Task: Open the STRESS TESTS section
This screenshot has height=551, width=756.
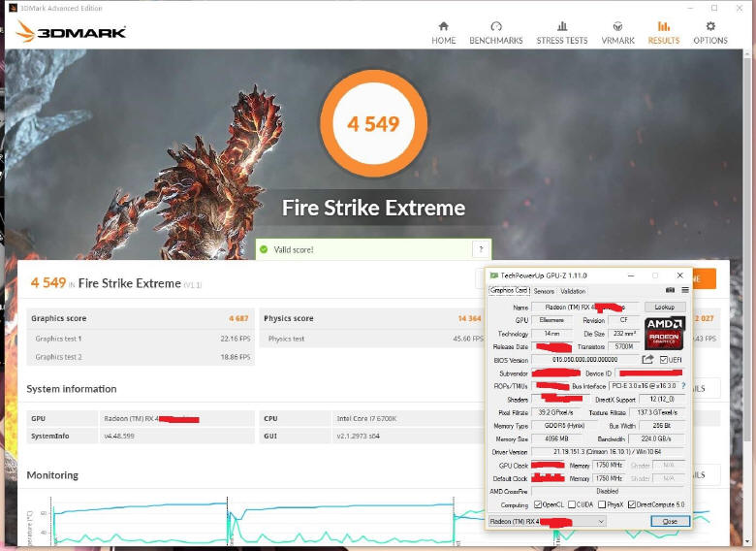Action: point(562,33)
